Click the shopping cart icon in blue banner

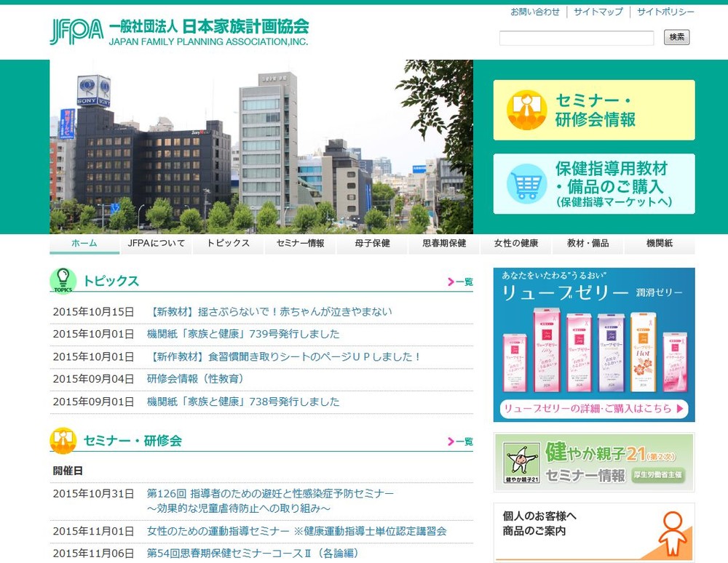(526, 183)
